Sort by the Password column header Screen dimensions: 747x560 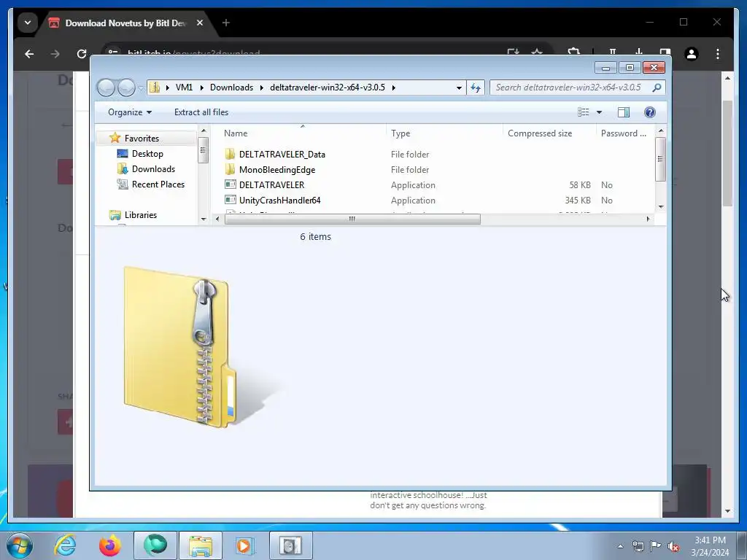(625, 133)
